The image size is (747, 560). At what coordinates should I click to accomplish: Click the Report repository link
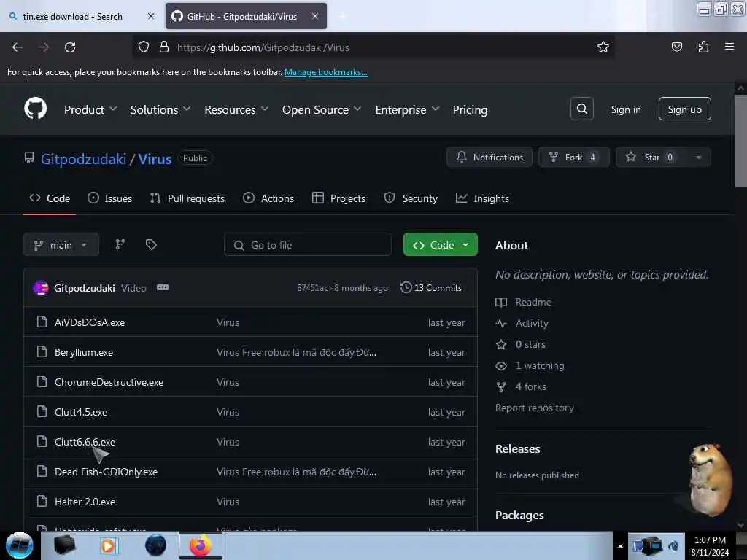(x=535, y=408)
